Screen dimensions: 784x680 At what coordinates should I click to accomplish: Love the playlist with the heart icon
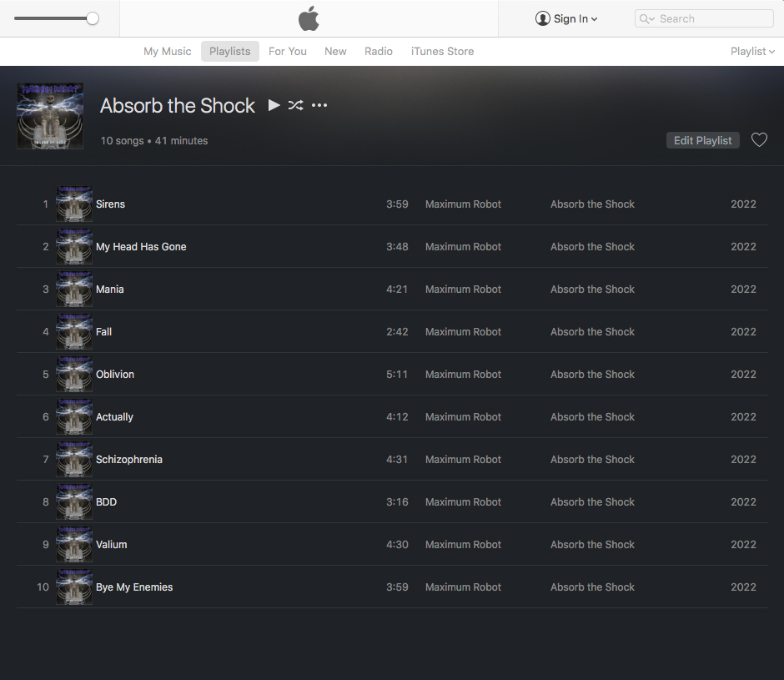pos(759,140)
